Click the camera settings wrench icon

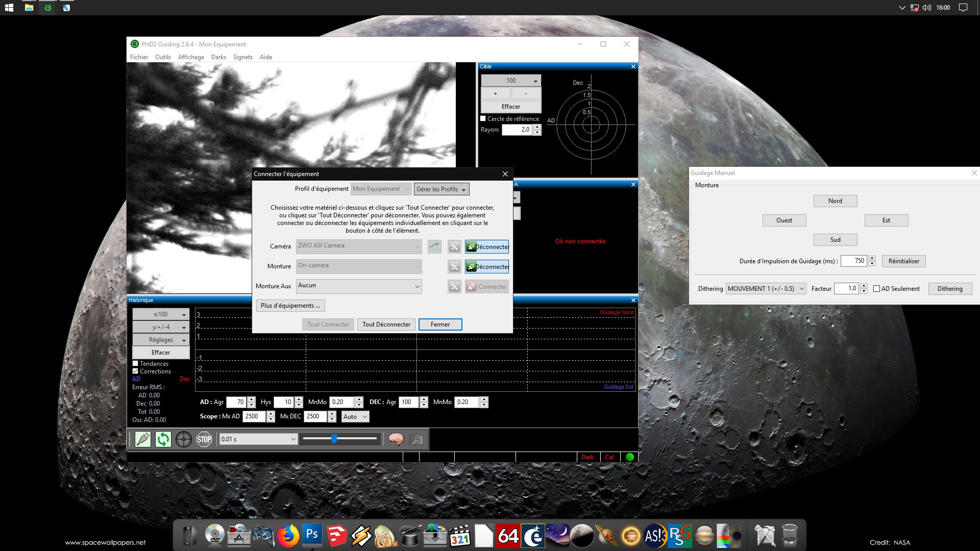click(416, 439)
